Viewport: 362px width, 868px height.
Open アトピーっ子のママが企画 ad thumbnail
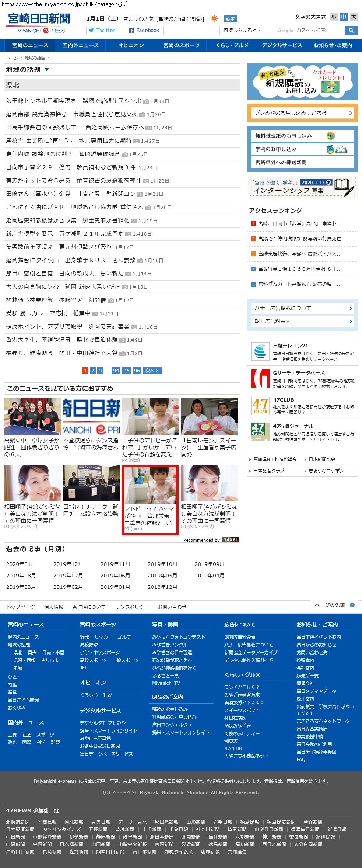(x=150, y=485)
